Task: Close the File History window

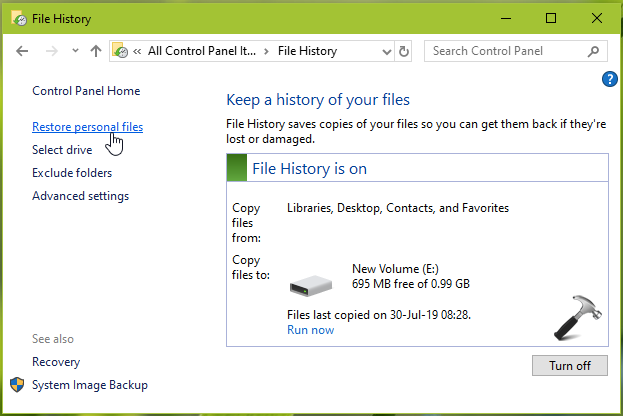Action: point(597,18)
